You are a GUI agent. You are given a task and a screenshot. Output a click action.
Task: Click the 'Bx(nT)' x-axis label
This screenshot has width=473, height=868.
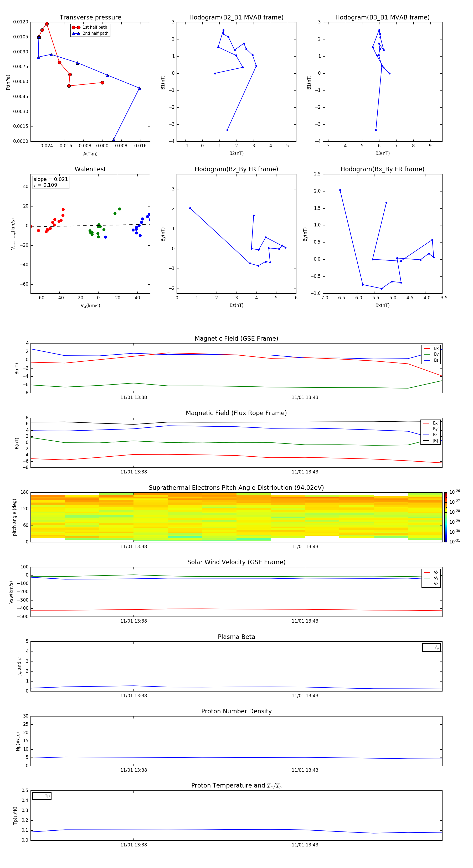(382, 305)
